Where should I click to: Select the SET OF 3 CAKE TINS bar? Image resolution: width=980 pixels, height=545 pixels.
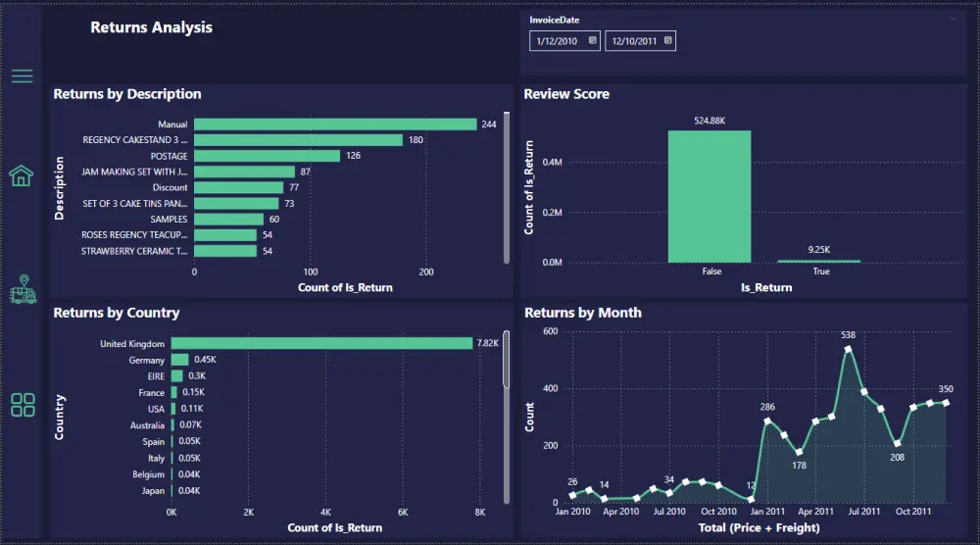pos(236,204)
